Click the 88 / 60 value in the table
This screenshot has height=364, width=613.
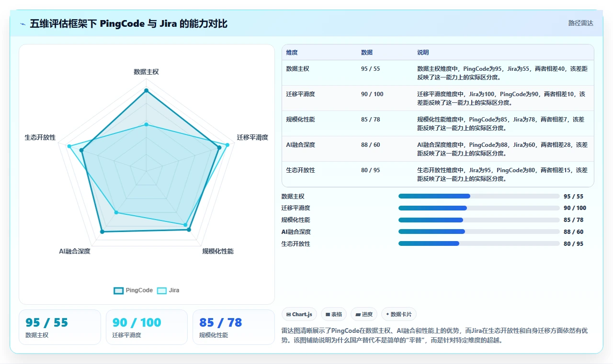[x=371, y=144]
